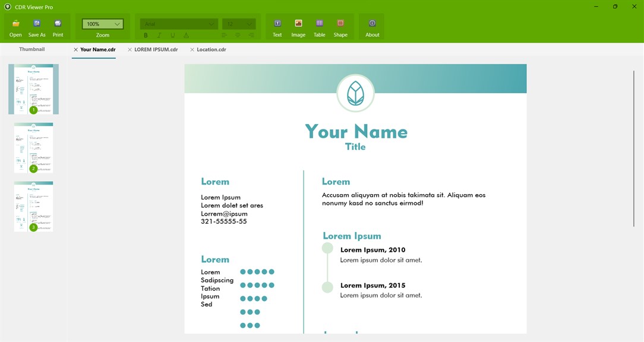Open the 100% Zoom dropdown

103,24
